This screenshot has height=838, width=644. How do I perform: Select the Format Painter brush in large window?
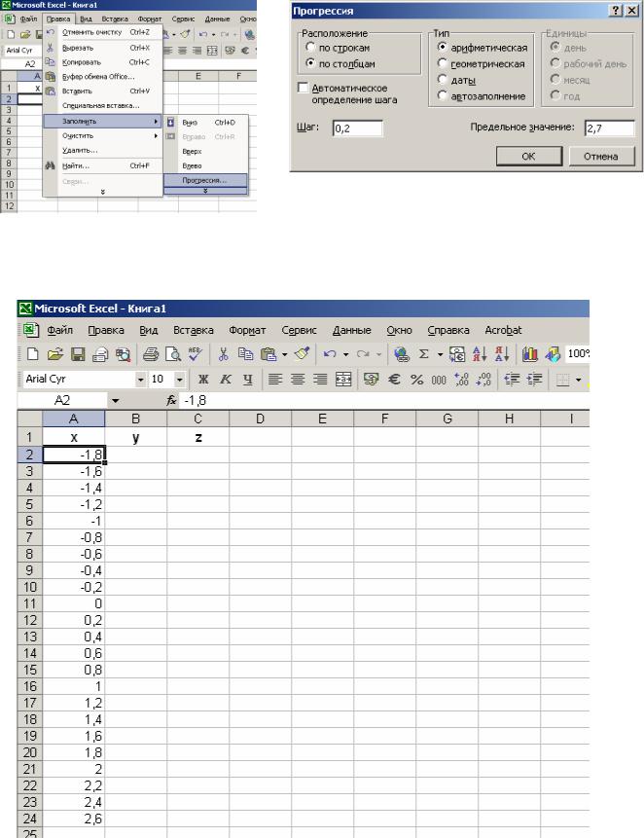click(303, 354)
